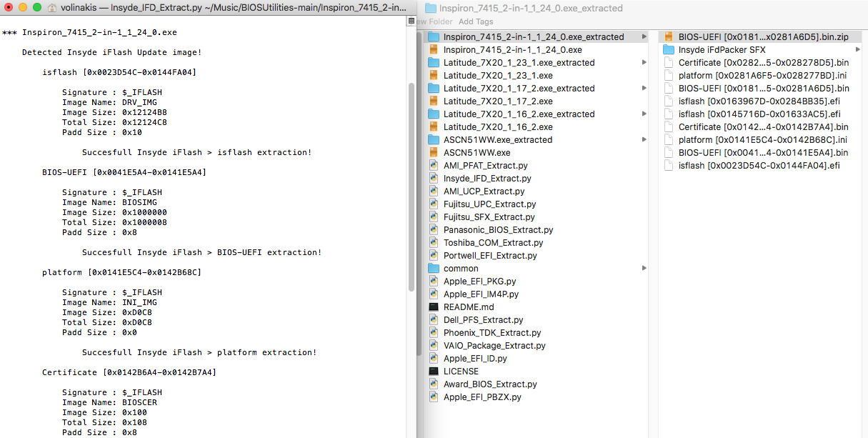Click the column resize handle above the file list
This screenshot has height=438, width=868.
(411, 21)
